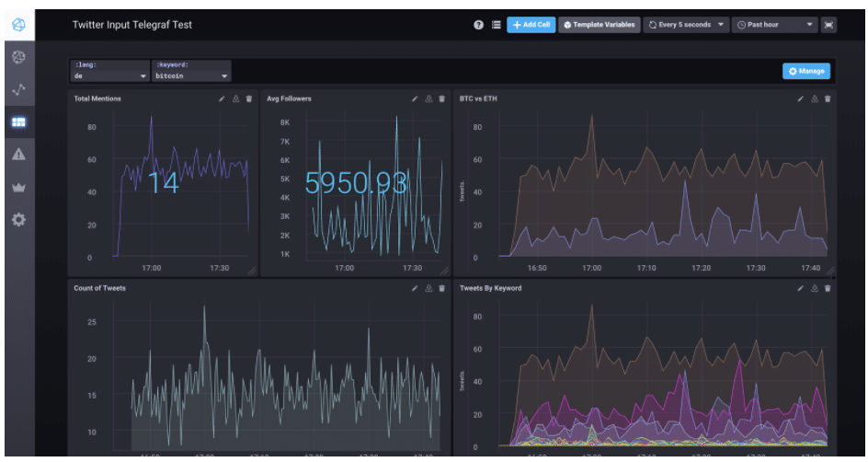
Task: Open the Past hour time range dropdown
Action: point(774,25)
